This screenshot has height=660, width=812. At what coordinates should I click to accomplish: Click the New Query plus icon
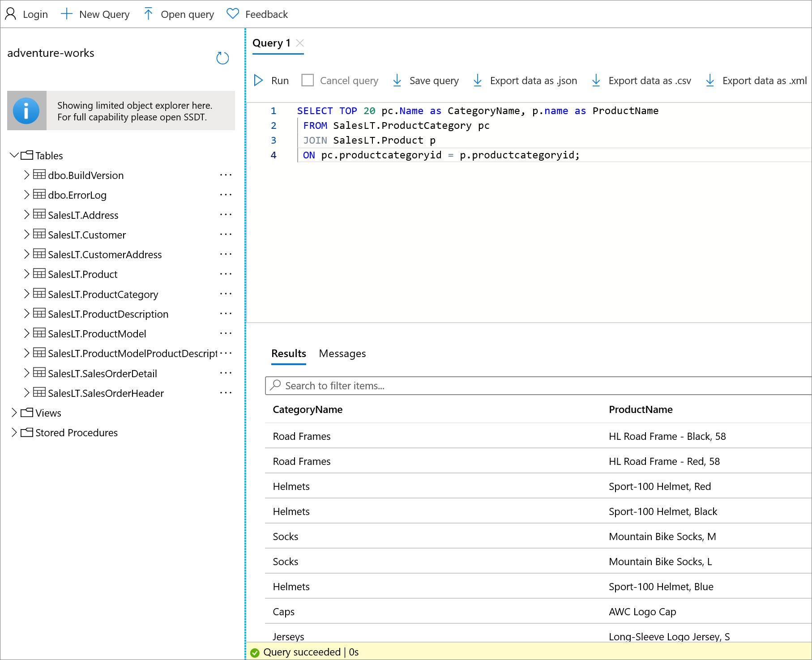pos(67,14)
